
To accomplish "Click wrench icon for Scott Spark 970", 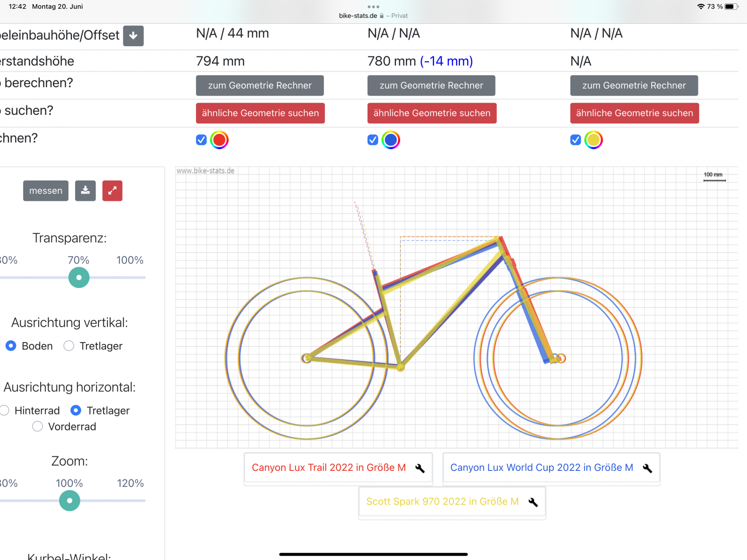I will click(x=533, y=502).
